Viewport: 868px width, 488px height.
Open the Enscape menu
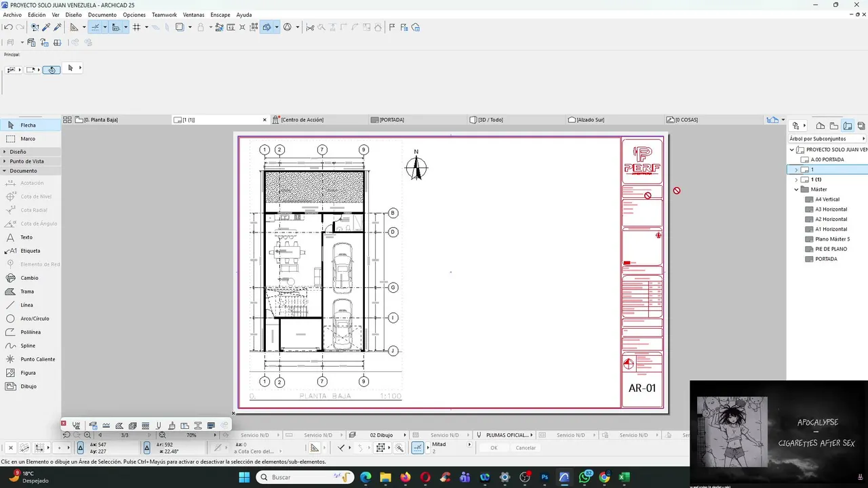[x=220, y=14]
